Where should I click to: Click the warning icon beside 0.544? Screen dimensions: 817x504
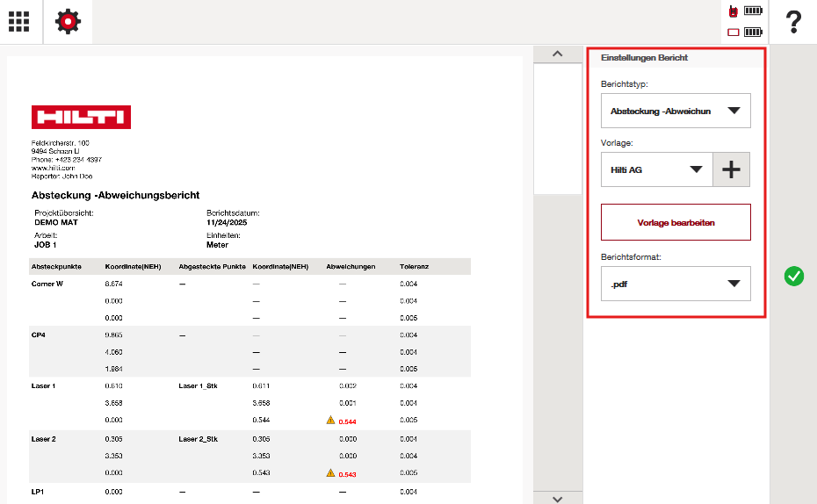point(331,421)
